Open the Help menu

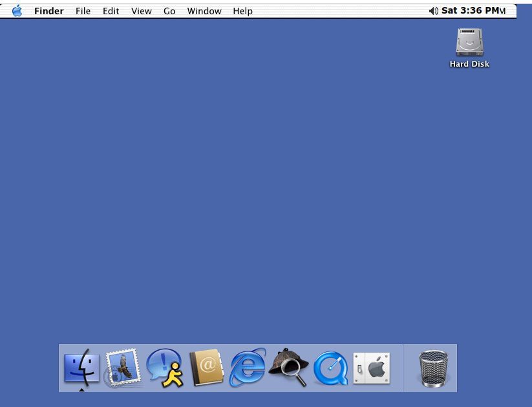point(242,11)
